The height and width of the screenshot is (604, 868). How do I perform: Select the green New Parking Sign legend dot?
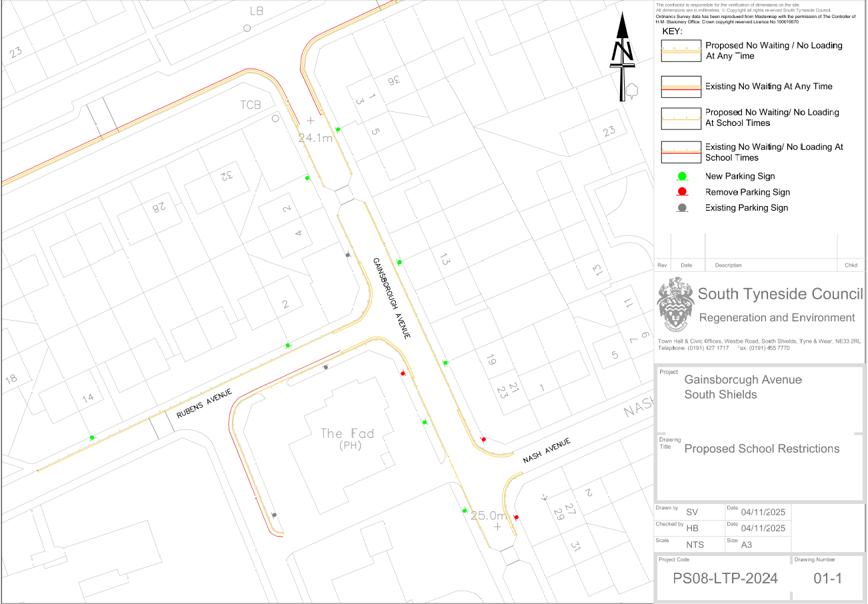point(681,177)
